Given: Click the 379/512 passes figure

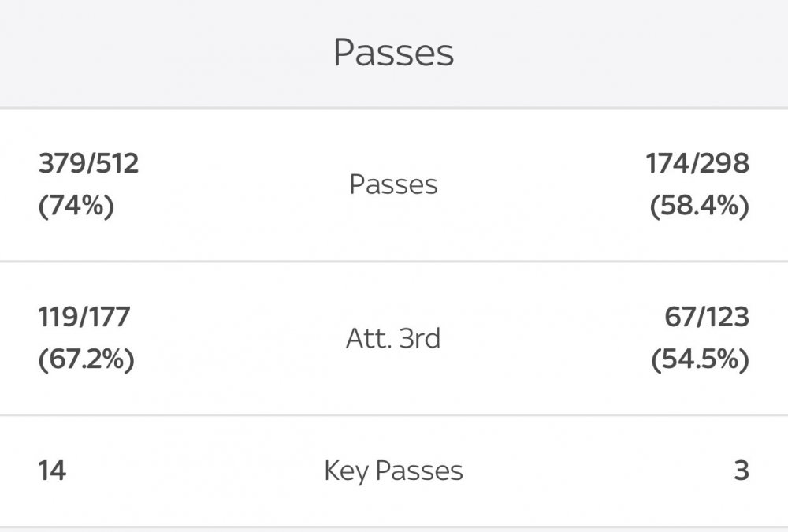Looking at the screenshot, I should click(88, 163).
